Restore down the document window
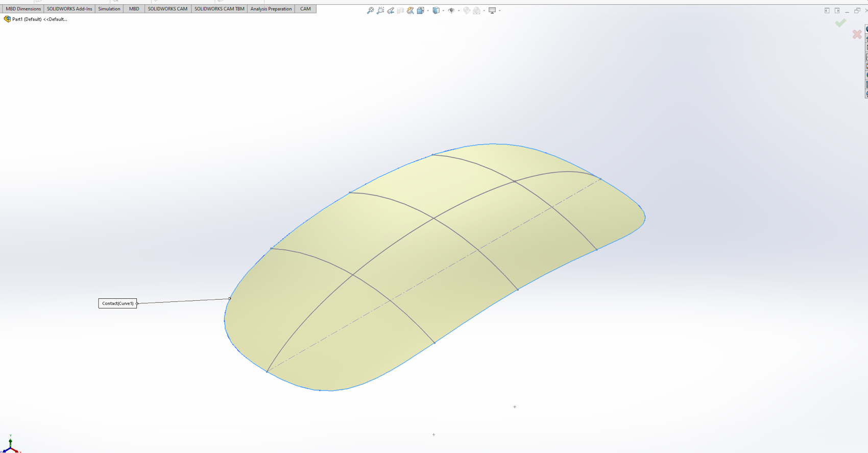 tap(857, 10)
